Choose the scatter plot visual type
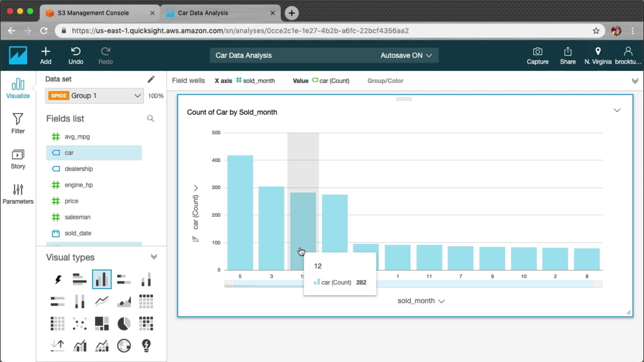Viewport: 644px width, 362px height. pyautogui.click(x=79, y=323)
